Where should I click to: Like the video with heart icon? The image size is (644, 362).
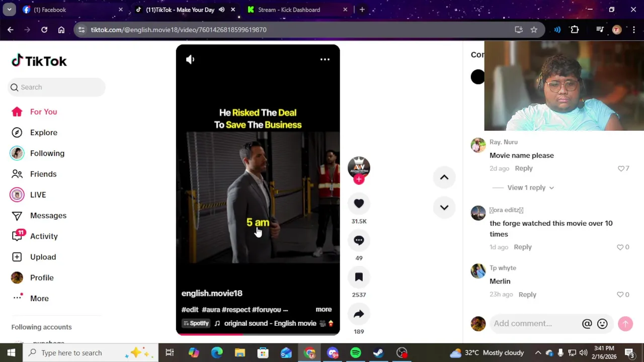359,203
